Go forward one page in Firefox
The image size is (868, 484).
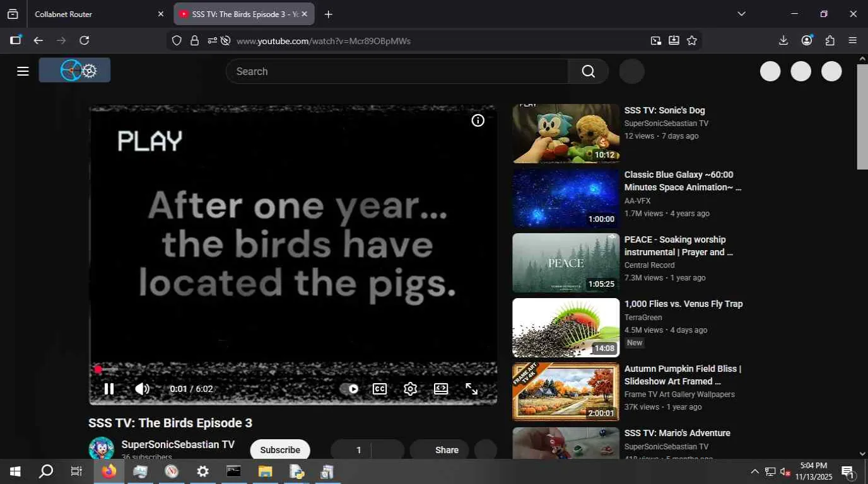pos(61,40)
